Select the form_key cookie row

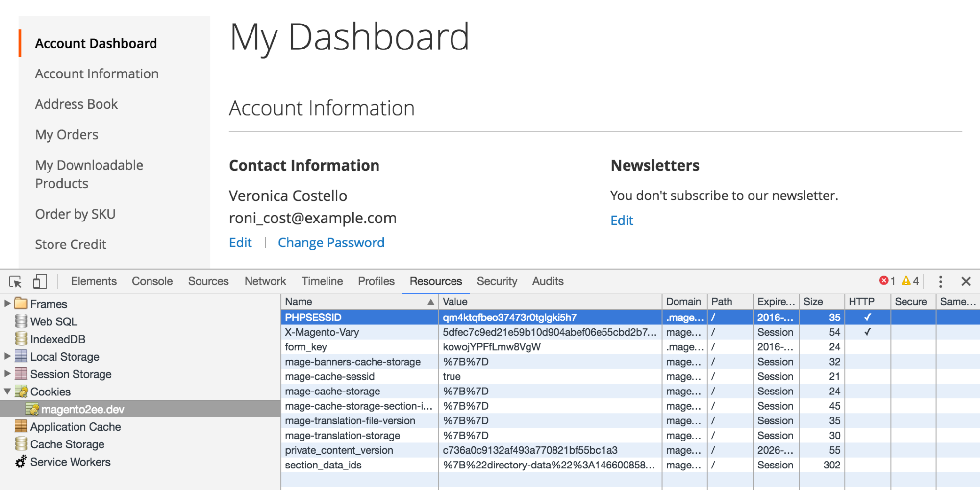coord(359,347)
